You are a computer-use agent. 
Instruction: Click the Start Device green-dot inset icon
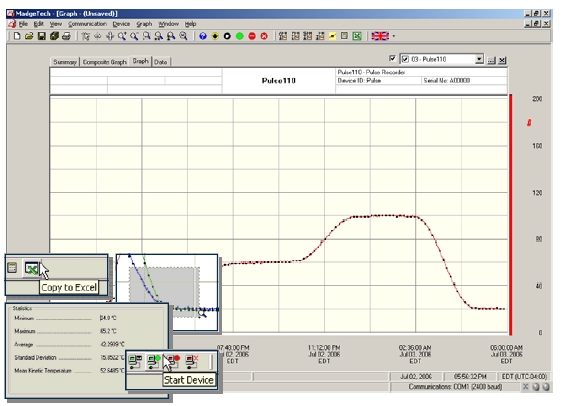154,362
